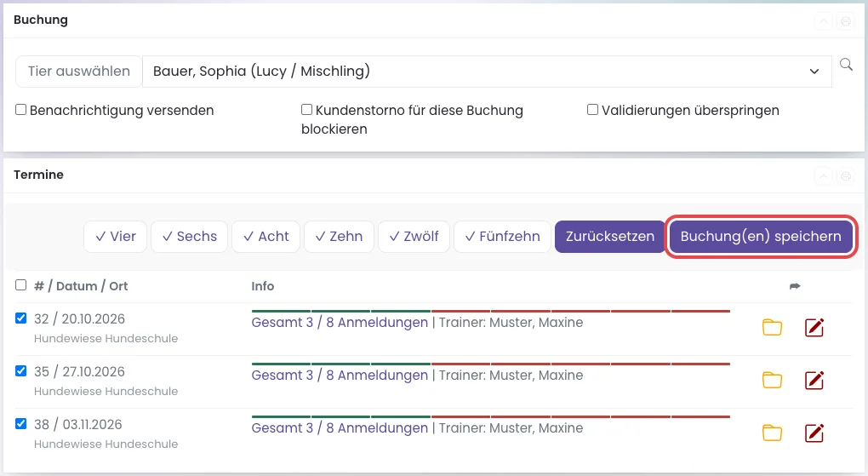Click the Termine panel title
This screenshot has width=868, height=476.
(x=39, y=175)
